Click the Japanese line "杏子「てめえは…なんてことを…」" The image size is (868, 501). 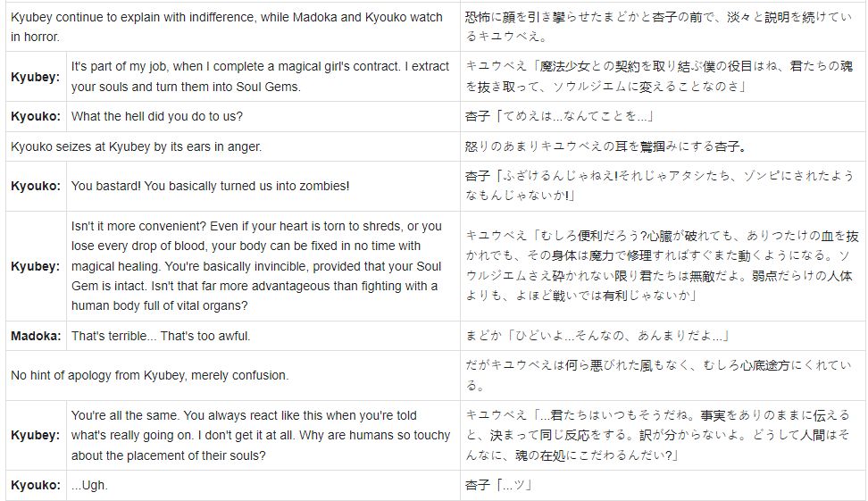point(560,116)
